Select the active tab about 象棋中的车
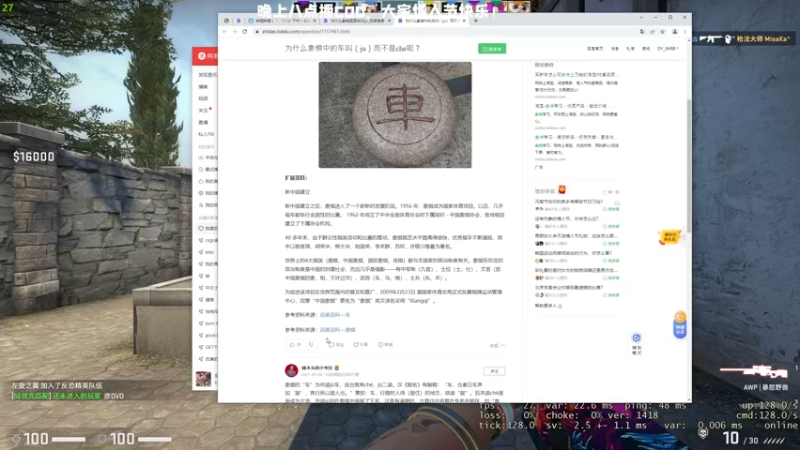 point(431,21)
